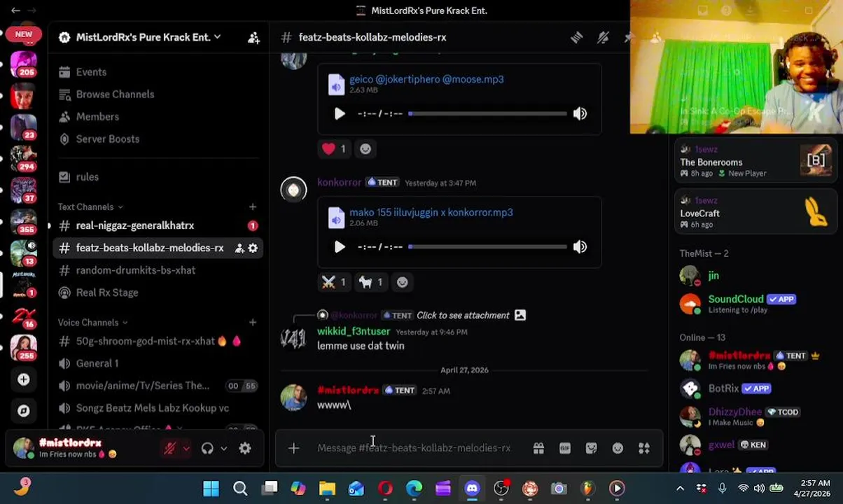Add a reaction to the geico post
843x504 pixels.
point(365,148)
